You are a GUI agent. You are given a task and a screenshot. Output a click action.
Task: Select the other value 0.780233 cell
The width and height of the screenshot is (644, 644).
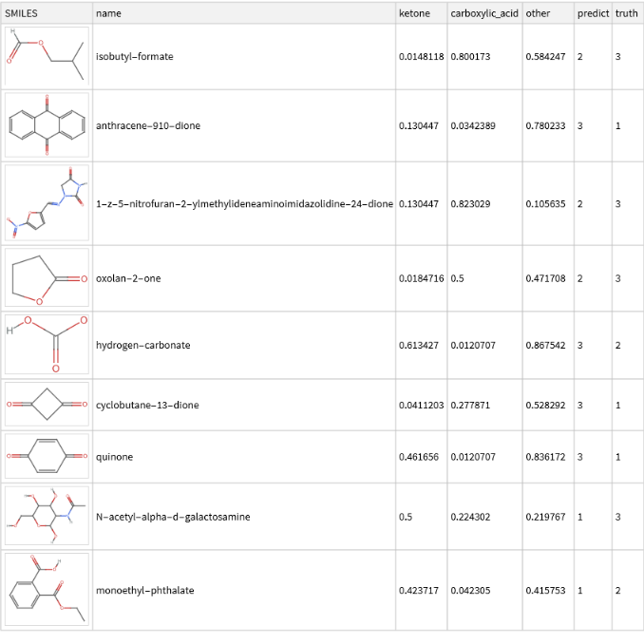545,125
